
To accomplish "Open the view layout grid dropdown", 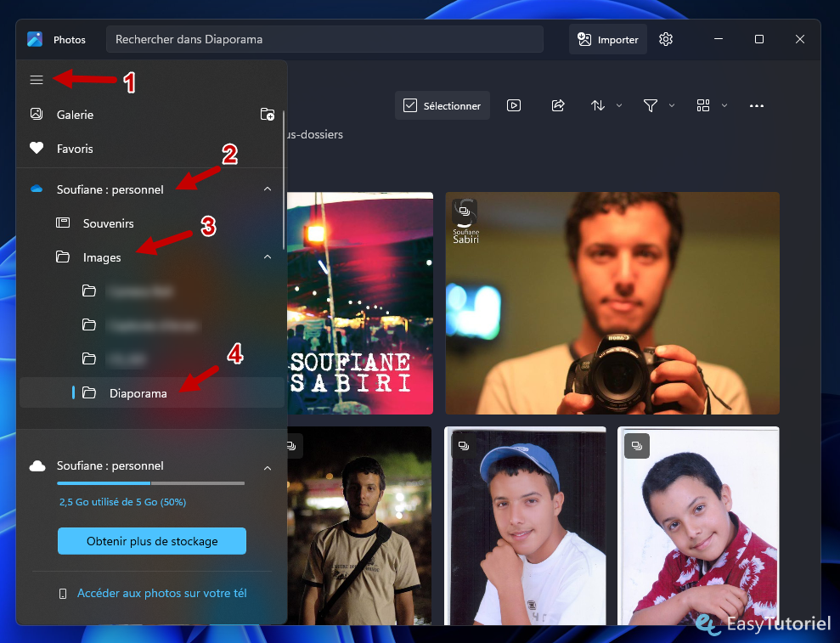I will (x=711, y=105).
